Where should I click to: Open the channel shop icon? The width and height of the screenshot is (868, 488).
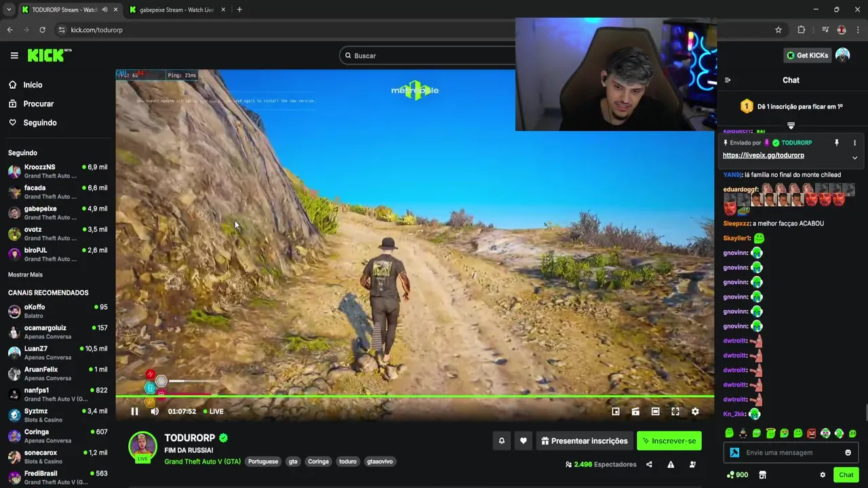click(762, 475)
